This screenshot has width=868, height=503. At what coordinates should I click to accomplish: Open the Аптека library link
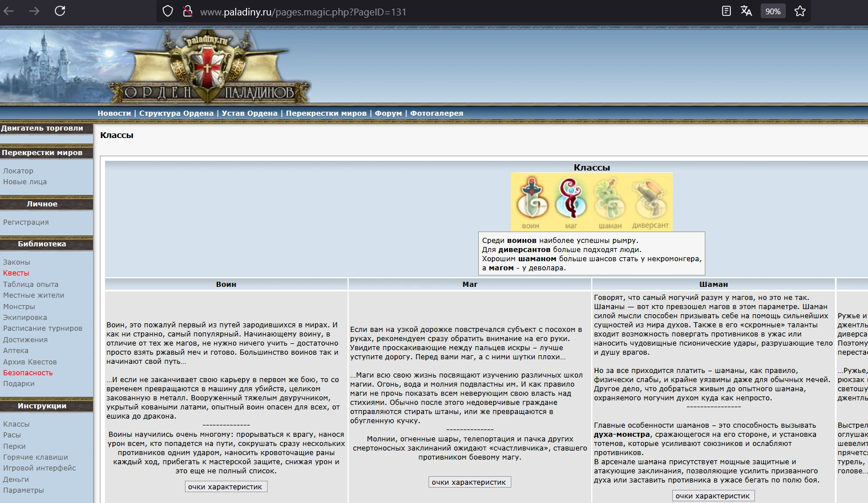(x=15, y=351)
